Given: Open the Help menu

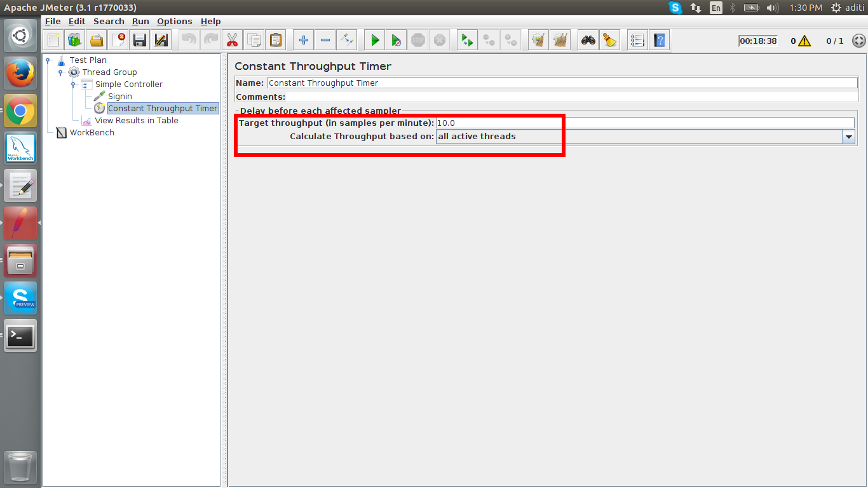Looking at the screenshot, I should tap(211, 21).
